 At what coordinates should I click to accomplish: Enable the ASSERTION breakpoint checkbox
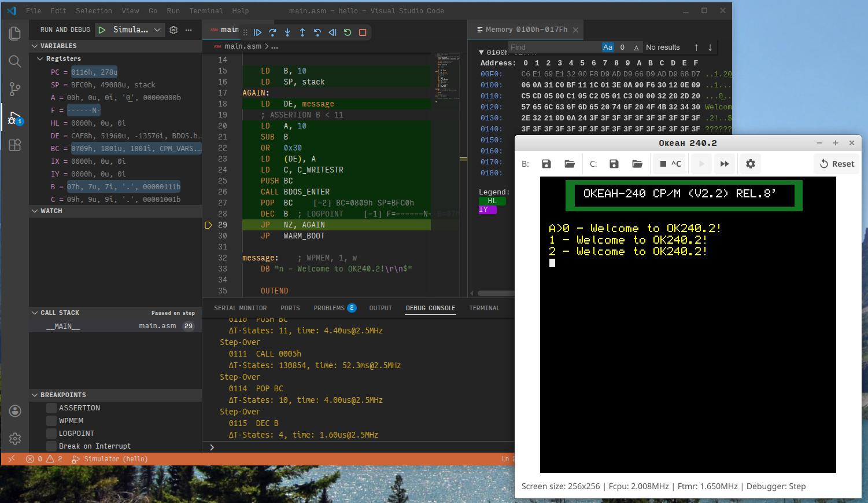coord(51,407)
